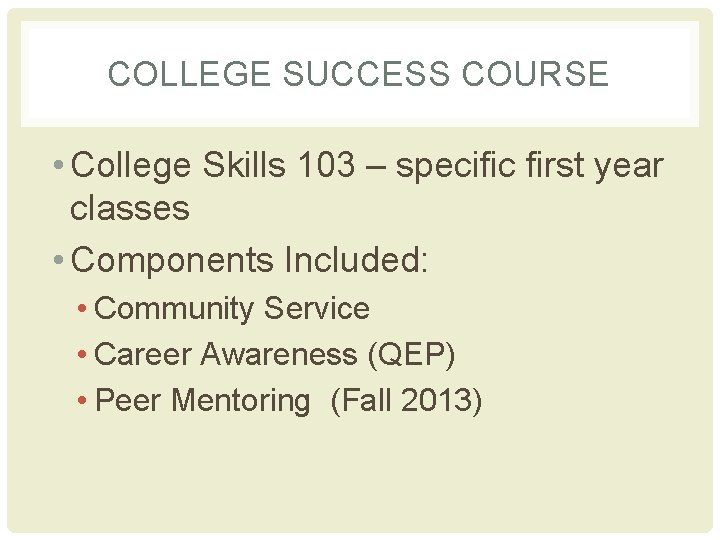Click the slide title COLLEGE SUCCESS COURSE
This screenshot has height=540, width=720.
point(358,74)
